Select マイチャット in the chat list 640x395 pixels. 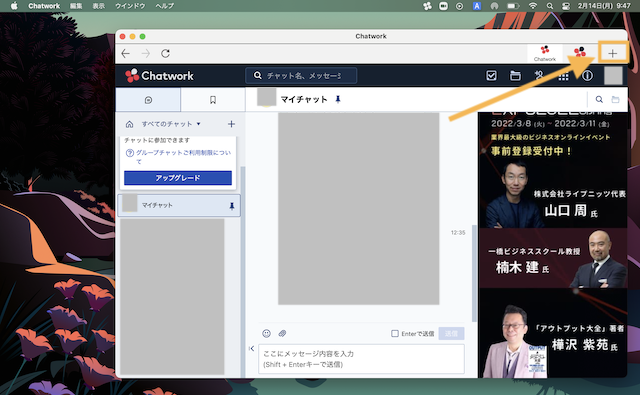[x=179, y=205]
